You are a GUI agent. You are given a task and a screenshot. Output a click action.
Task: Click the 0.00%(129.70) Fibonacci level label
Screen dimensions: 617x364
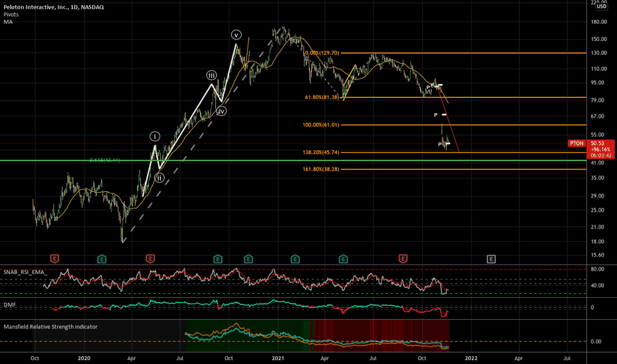[x=322, y=53]
